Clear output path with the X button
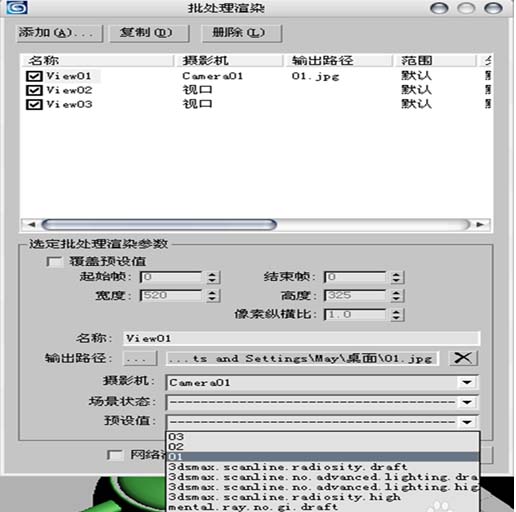 point(463,358)
